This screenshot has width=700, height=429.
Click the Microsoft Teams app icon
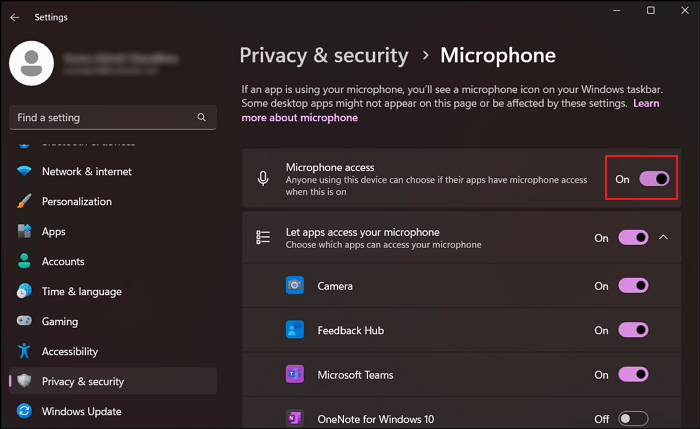[x=295, y=375]
